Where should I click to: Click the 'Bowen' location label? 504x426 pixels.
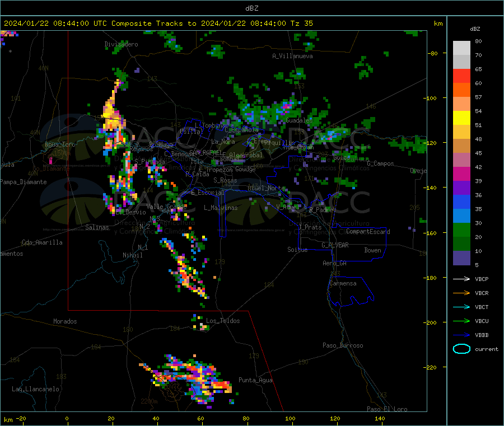point(372,250)
